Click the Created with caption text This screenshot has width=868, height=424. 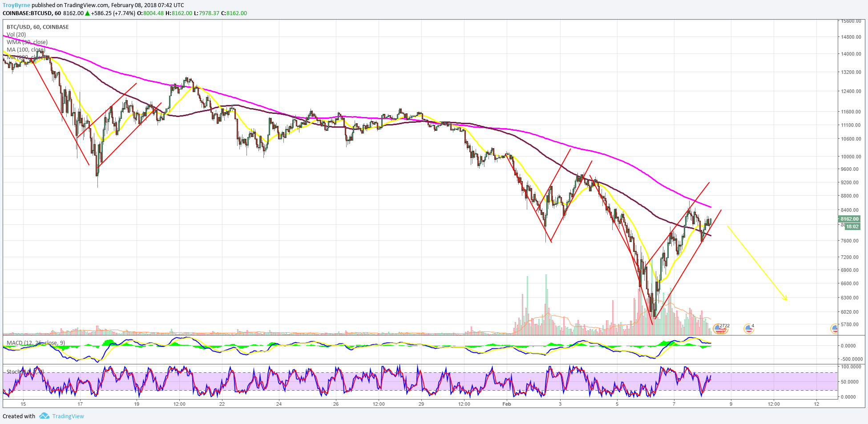point(19,416)
